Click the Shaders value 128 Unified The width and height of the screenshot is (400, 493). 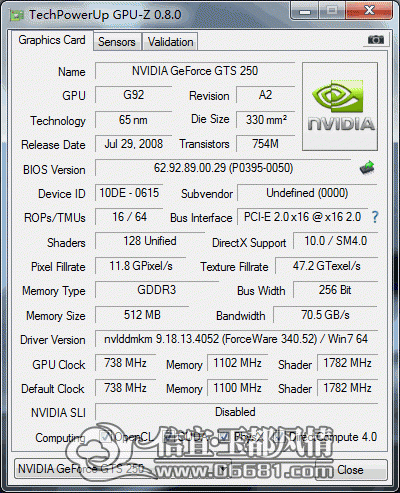click(150, 241)
